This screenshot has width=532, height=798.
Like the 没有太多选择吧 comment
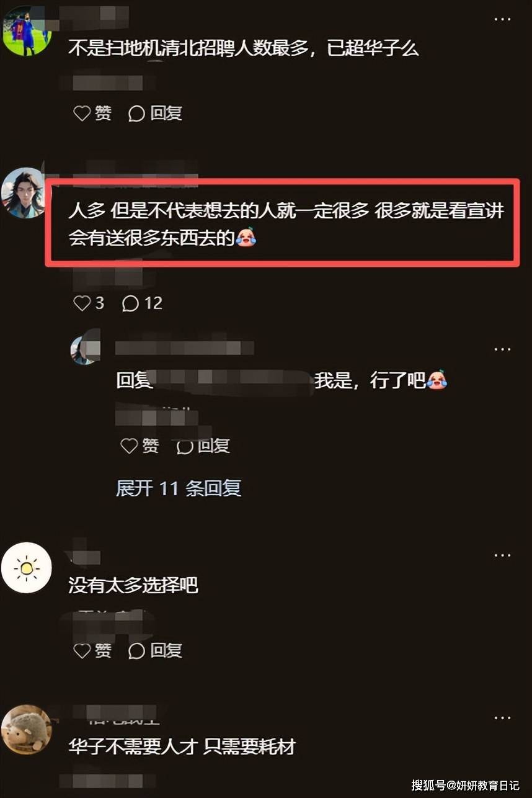[92, 650]
